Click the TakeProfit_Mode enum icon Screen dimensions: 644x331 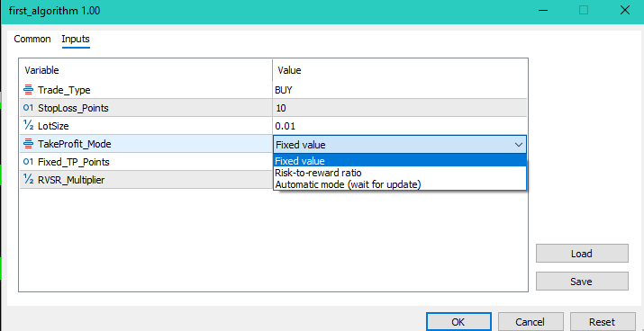click(x=28, y=144)
